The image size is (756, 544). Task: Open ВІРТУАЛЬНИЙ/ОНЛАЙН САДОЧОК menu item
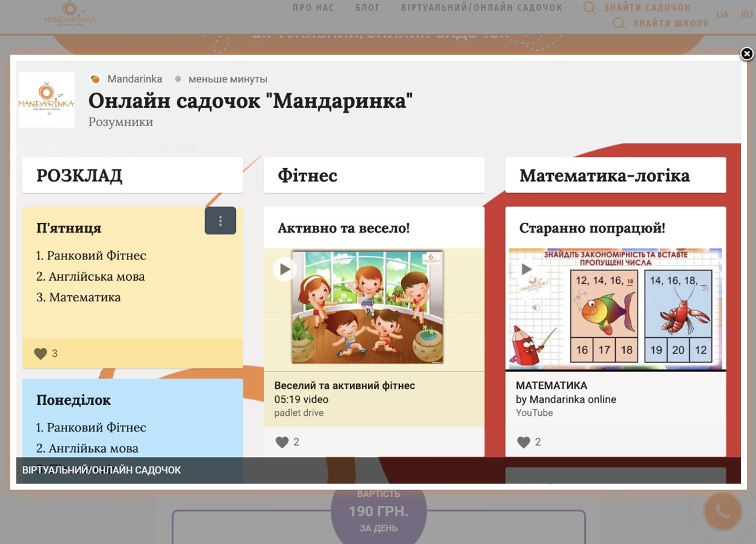481,8
